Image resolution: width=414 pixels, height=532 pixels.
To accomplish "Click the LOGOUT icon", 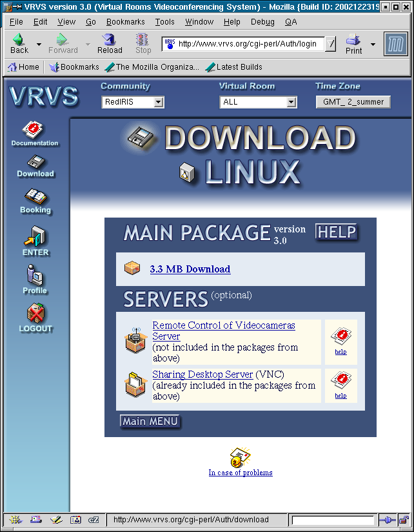I will tap(35, 314).
